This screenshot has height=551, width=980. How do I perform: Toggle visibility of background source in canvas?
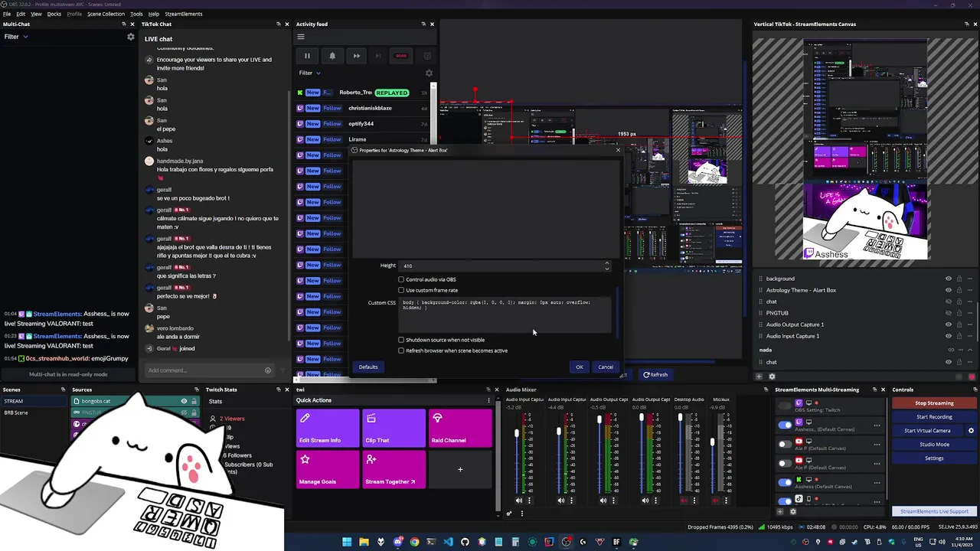[x=948, y=279]
